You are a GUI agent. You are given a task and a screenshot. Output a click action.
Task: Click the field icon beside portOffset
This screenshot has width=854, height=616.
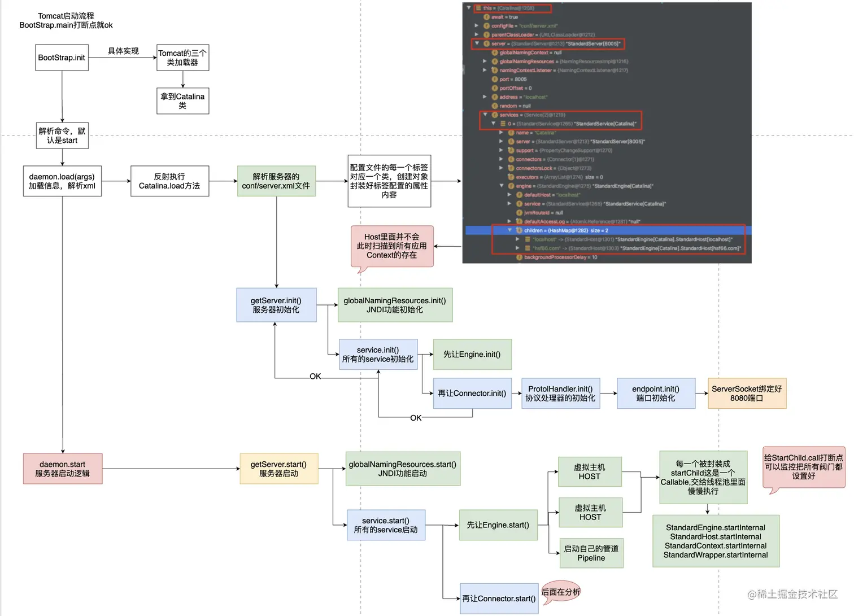(495, 88)
